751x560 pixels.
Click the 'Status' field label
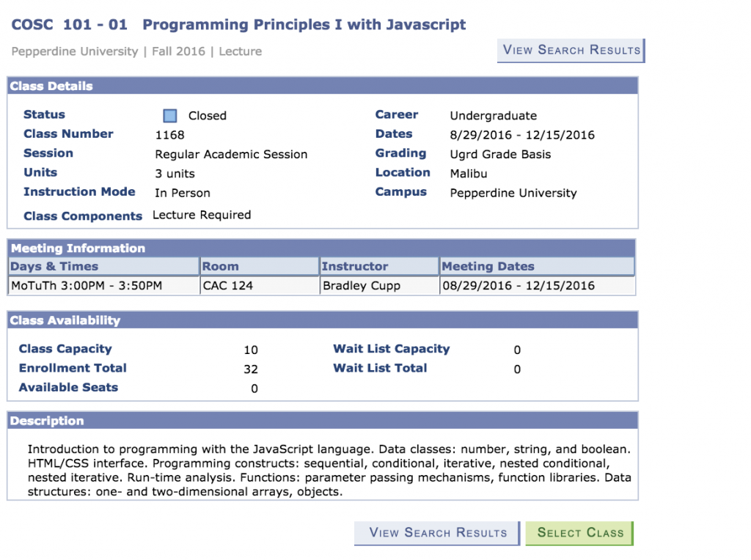tap(45, 114)
